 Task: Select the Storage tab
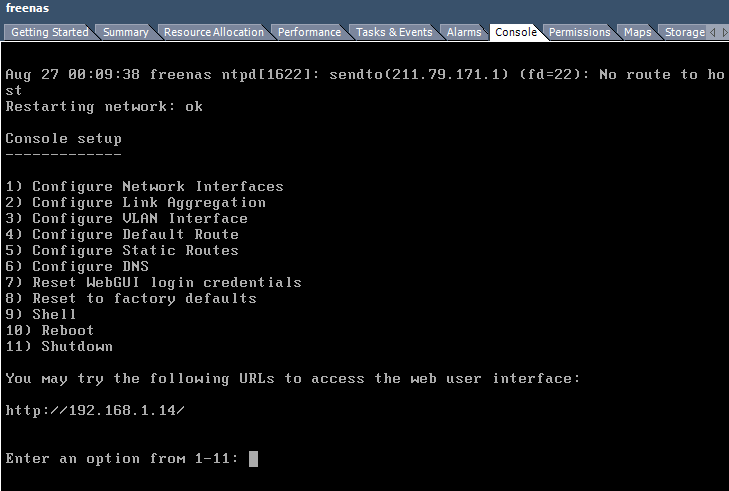[684, 32]
